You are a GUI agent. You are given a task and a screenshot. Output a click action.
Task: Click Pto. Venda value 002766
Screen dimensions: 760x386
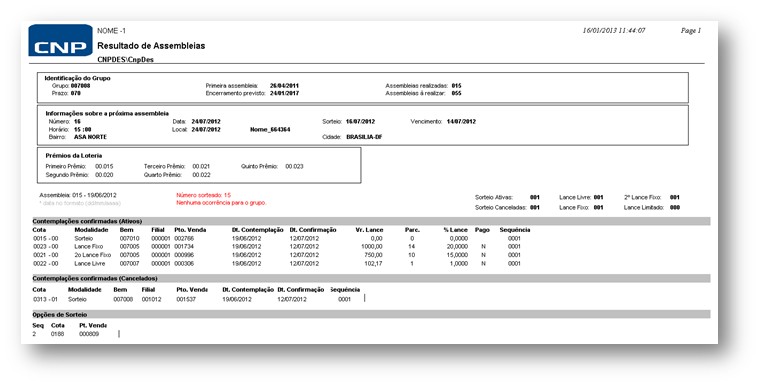pos(184,239)
